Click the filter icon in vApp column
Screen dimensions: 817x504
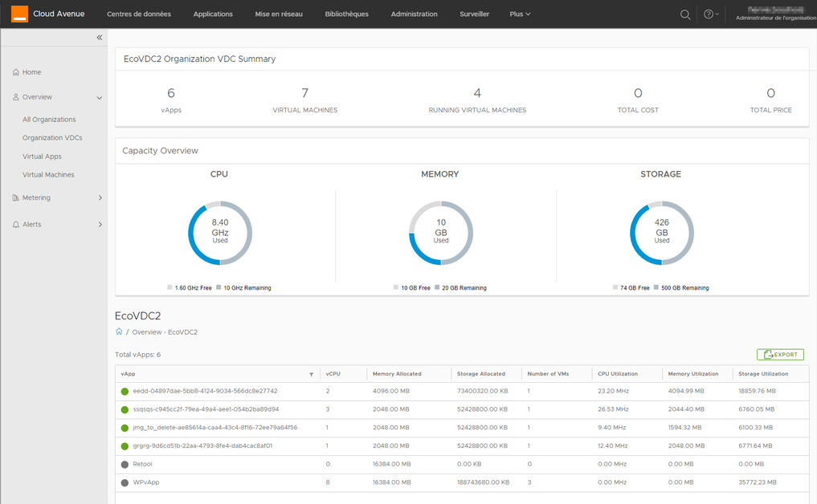[x=311, y=374]
